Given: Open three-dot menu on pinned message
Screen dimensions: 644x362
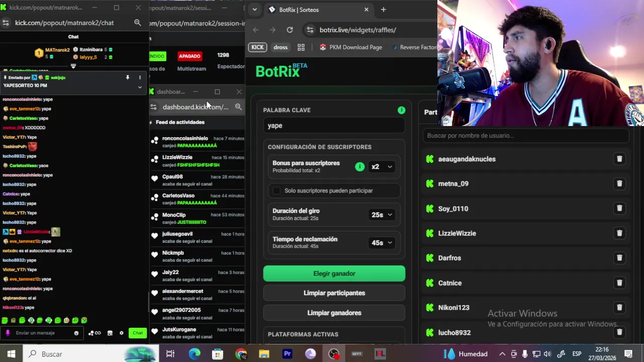Looking at the screenshot, I should [x=140, y=77].
